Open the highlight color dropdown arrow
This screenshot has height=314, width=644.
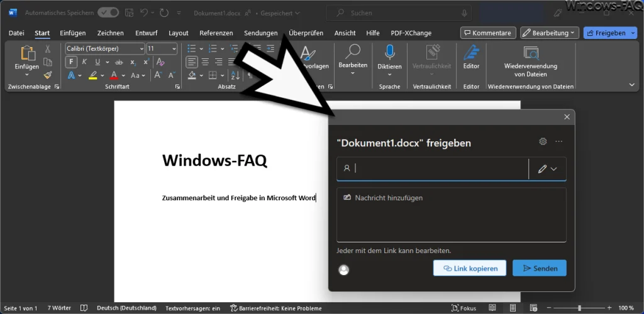point(101,76)
